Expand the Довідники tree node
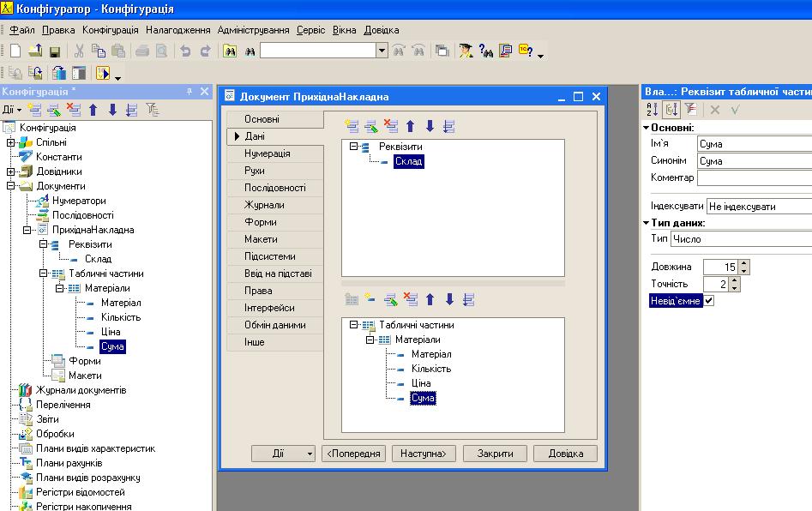The height and width of the screenshot is (511, 812). click(x=10, y=171)
